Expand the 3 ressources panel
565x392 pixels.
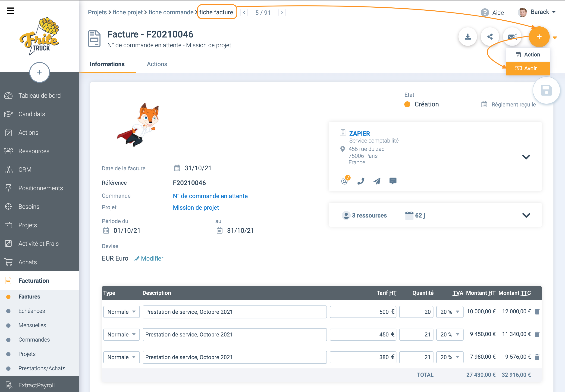526,215
